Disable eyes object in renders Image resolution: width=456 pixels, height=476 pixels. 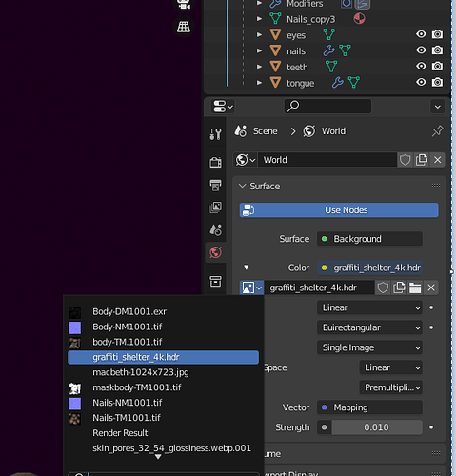[437, 34]
